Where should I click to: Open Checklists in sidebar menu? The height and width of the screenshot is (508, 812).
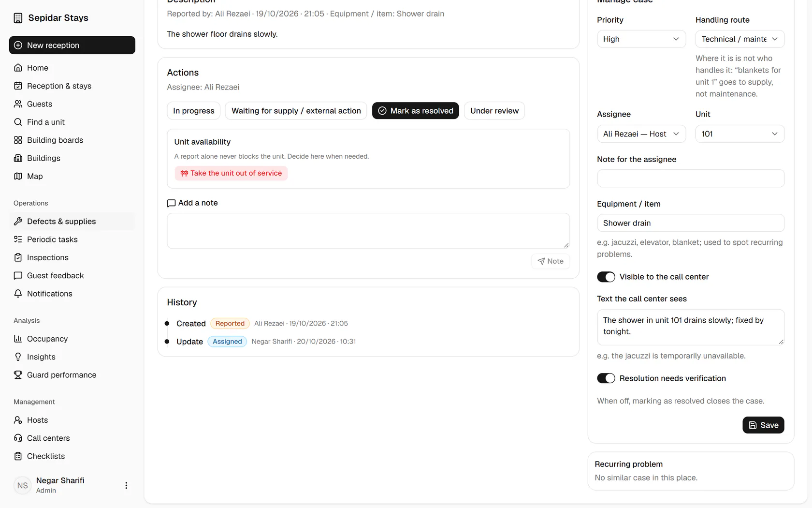pyautogui.click(x=72, y=456)
